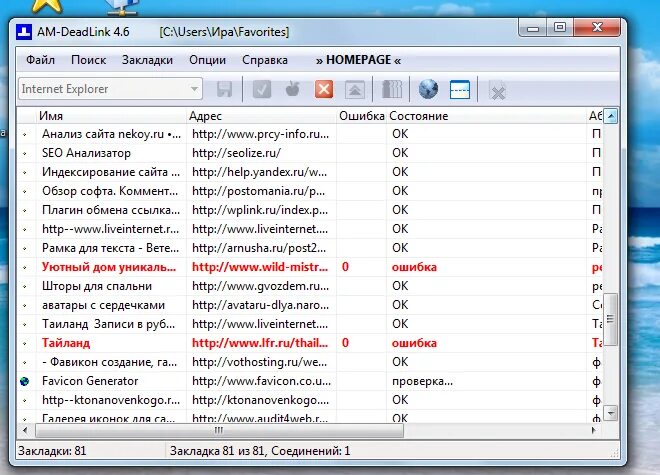This screenshot has width=660, height=475.
Task: Open the Опции menu
Action: (208, 60)
